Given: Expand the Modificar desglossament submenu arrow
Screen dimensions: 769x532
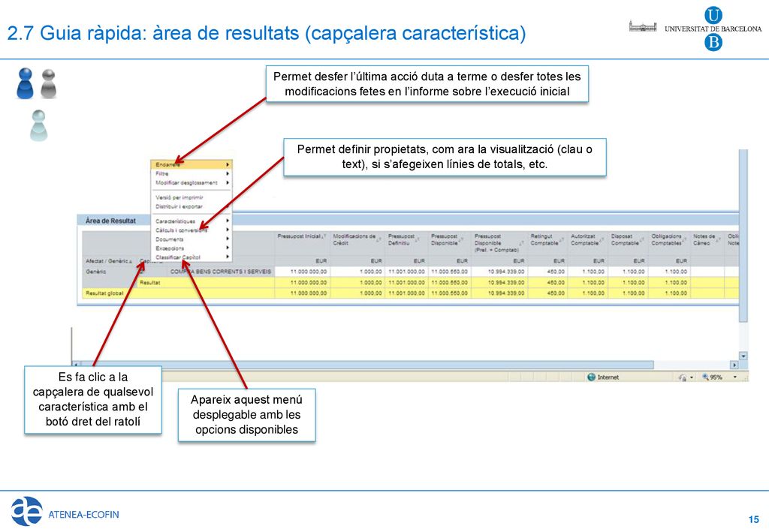Looking at the screenshot, I should click(228, 183).
